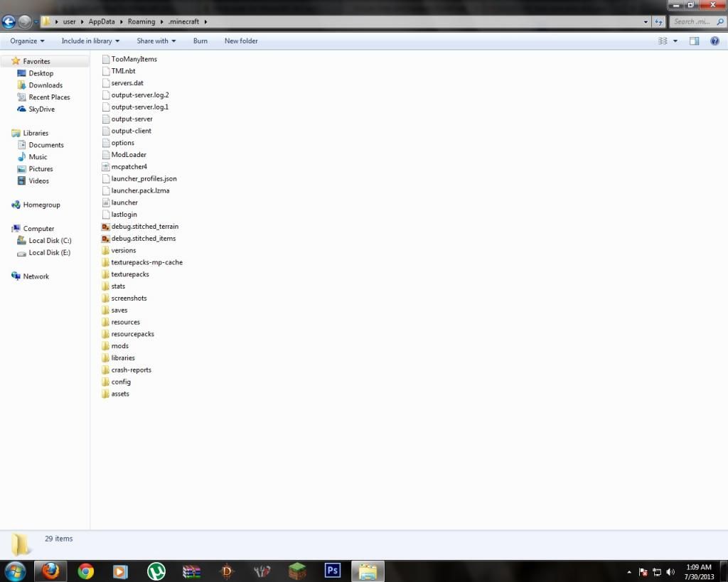The width and height of the screenshot is (728, 582).
Task: Select Roaming in the address breadcrumb
Action: pos(141,22)
